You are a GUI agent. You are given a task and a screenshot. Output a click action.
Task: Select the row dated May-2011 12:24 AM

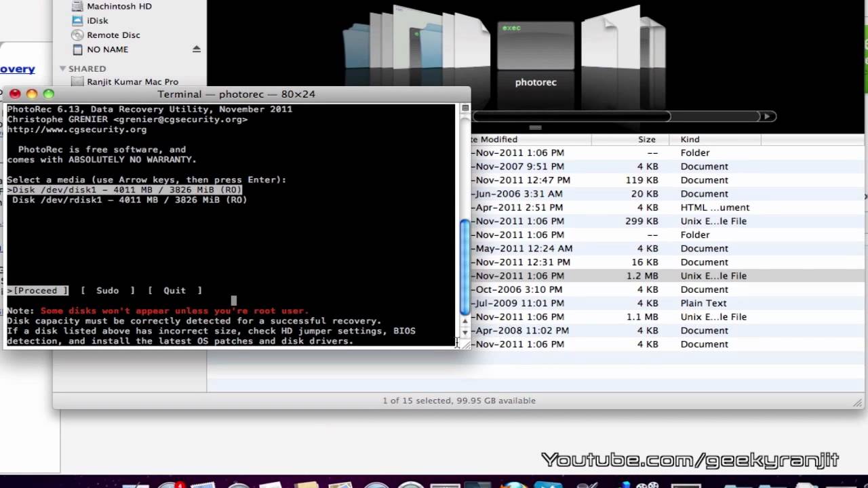tap(668, 249)
